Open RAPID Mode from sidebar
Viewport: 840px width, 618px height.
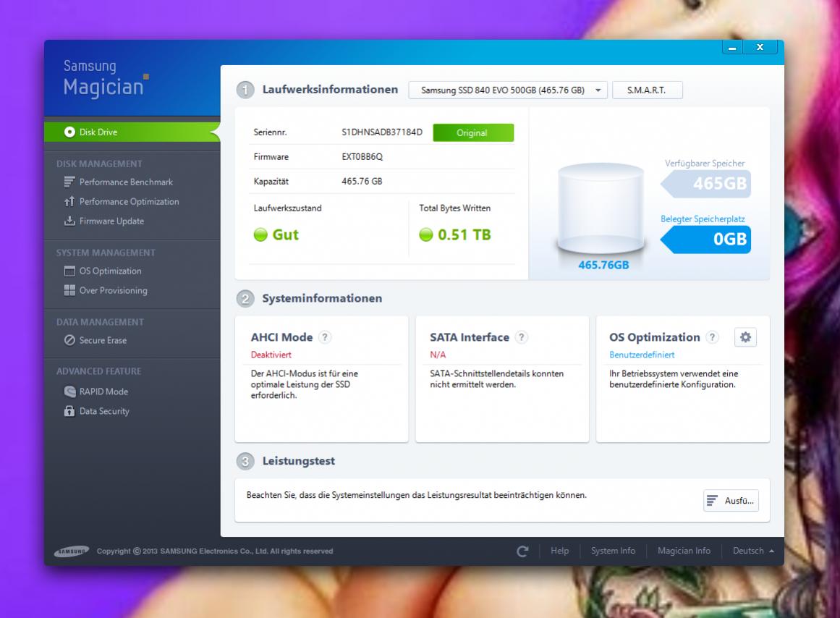tap(103, 391)
